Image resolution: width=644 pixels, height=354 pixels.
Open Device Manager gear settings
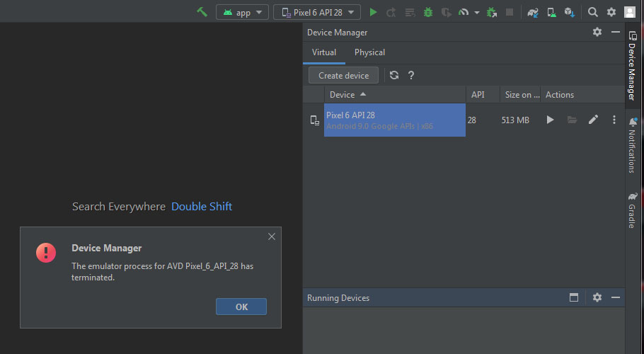pyautogui.click(x=597, y=32)
